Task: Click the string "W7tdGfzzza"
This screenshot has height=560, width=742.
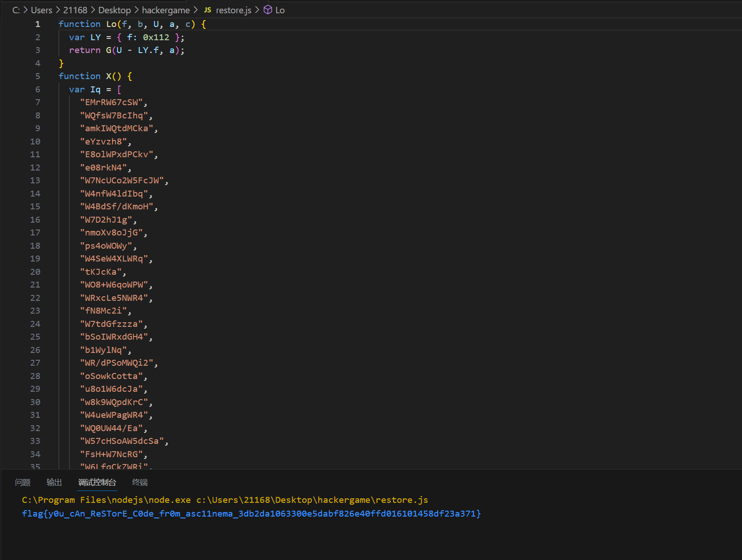Action: [x=111, y=324]
